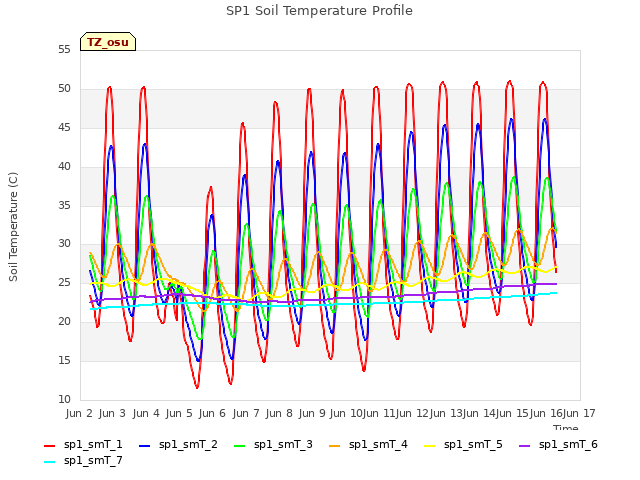Click the 55 y-axis tick label
Viewport: 640px width, 480px height.
tap(64, 50)
